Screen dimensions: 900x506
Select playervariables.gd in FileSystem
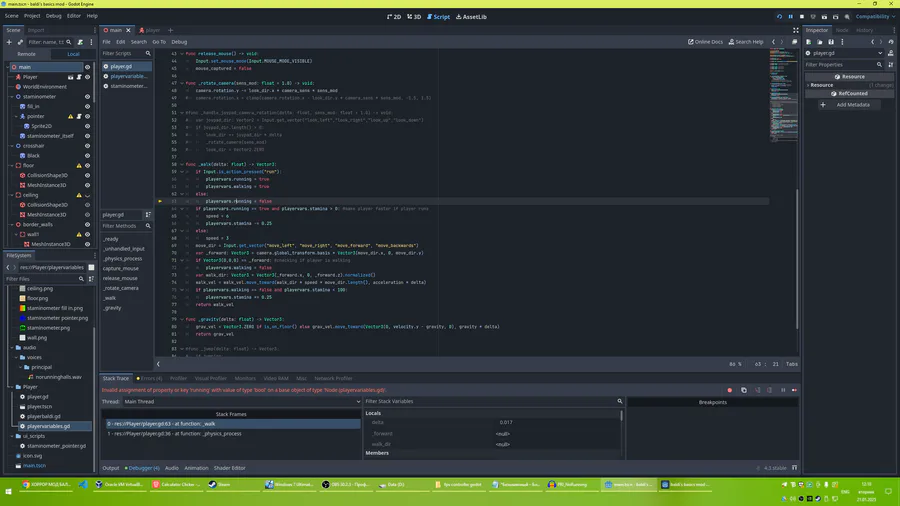coord(48,426)
